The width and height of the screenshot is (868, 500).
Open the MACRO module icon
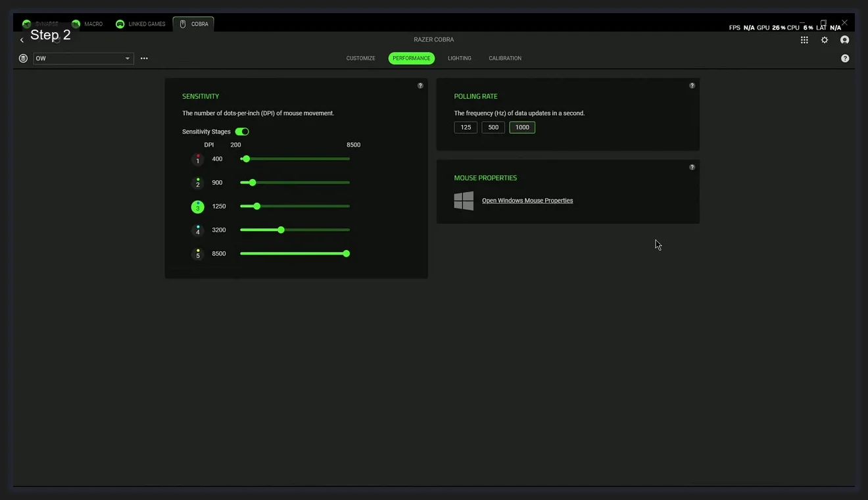click(x=74, y=24)
